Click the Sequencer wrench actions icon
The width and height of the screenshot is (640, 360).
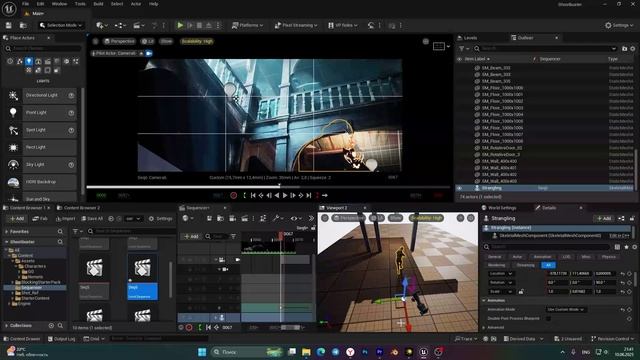pos(278,218)
